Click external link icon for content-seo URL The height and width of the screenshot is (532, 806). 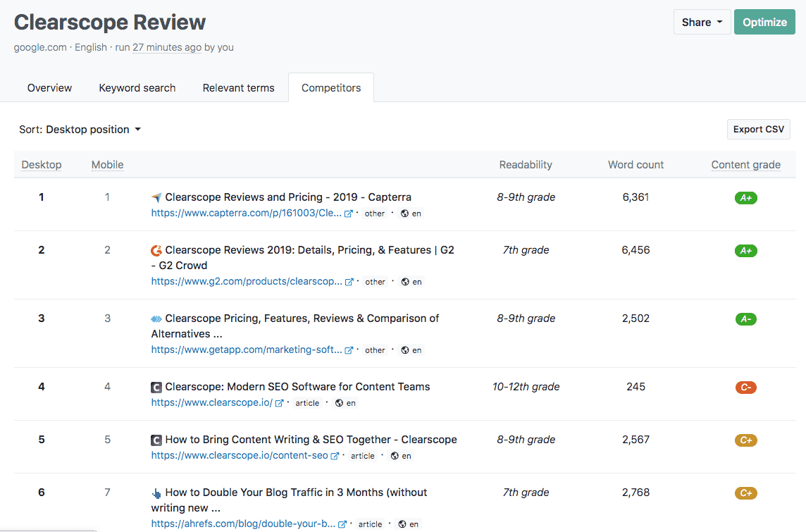coord(335,456)
